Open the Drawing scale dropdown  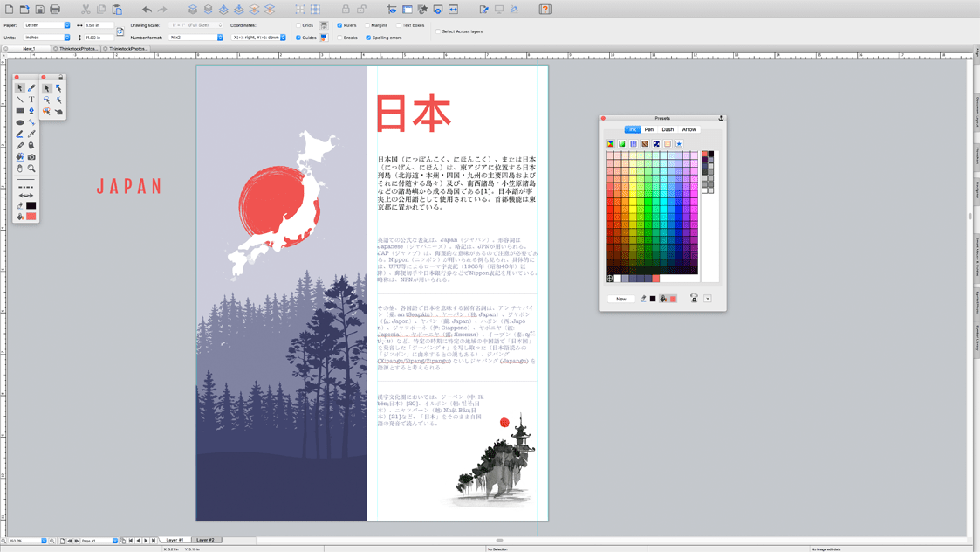point(195,25)
